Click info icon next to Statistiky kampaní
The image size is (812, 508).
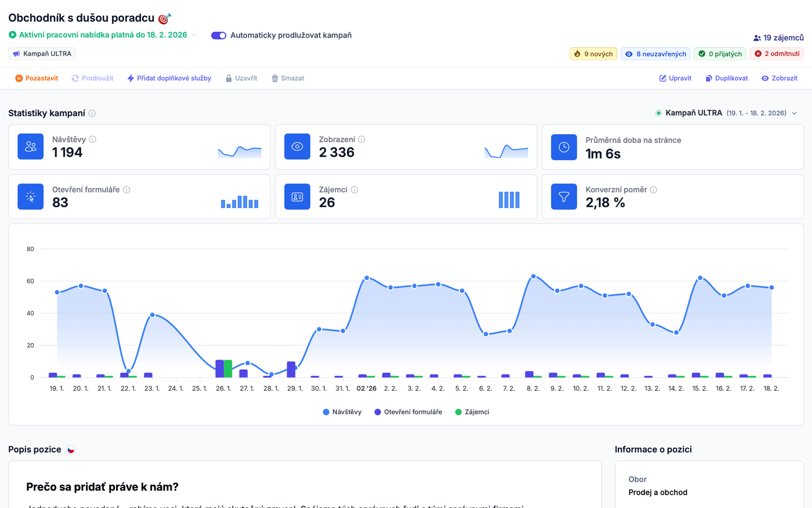(x=92, y=113)
